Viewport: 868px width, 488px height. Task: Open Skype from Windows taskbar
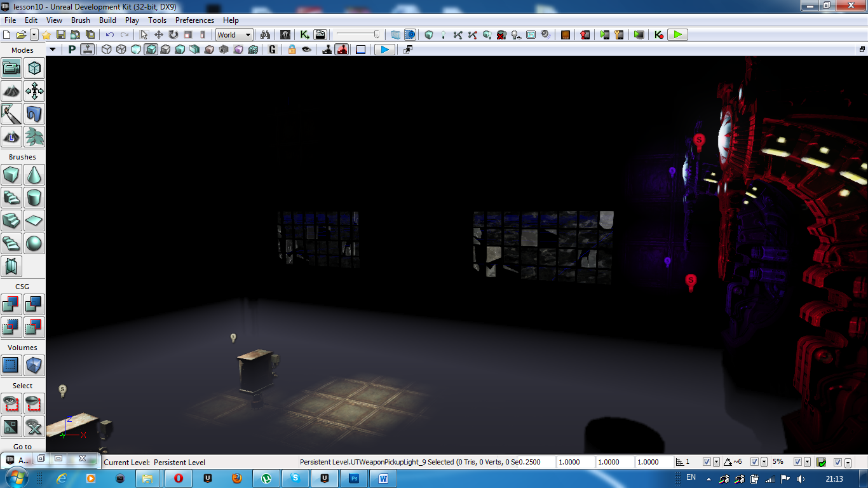click(295, 478)
